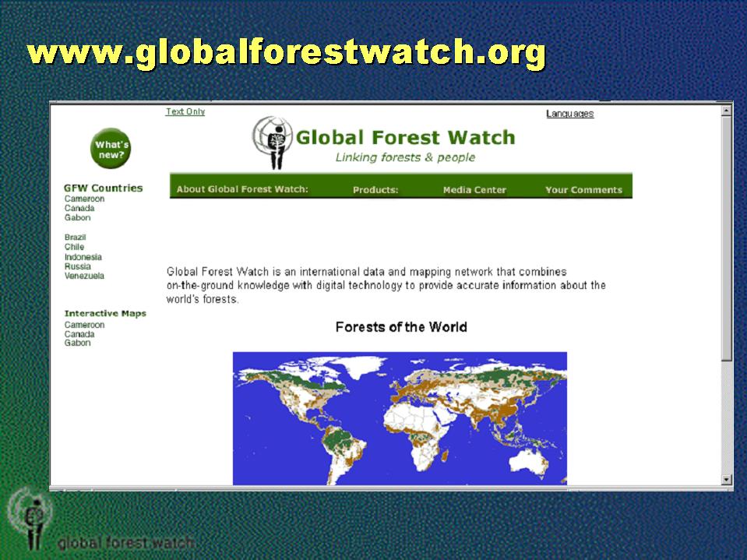Open the Venezuela country link
Image resolution: width=747 pixels, height=560 pixels.
pos(84,276)
